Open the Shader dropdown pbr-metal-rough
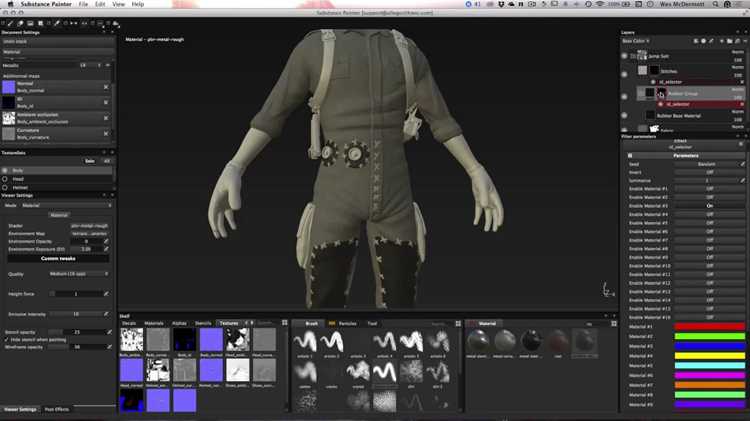This screenshot has height=421, width=750. (x=89, y=226)
